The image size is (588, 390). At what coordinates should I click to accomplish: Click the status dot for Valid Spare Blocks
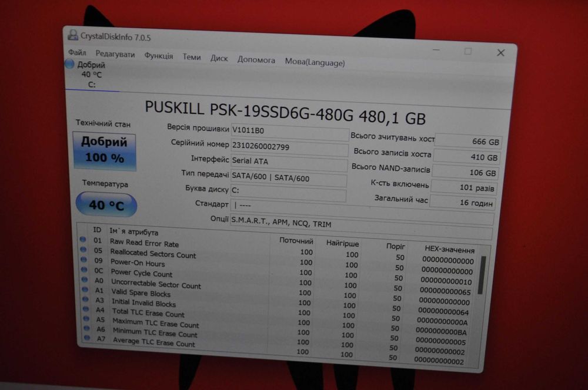click(x=85, y=289)
